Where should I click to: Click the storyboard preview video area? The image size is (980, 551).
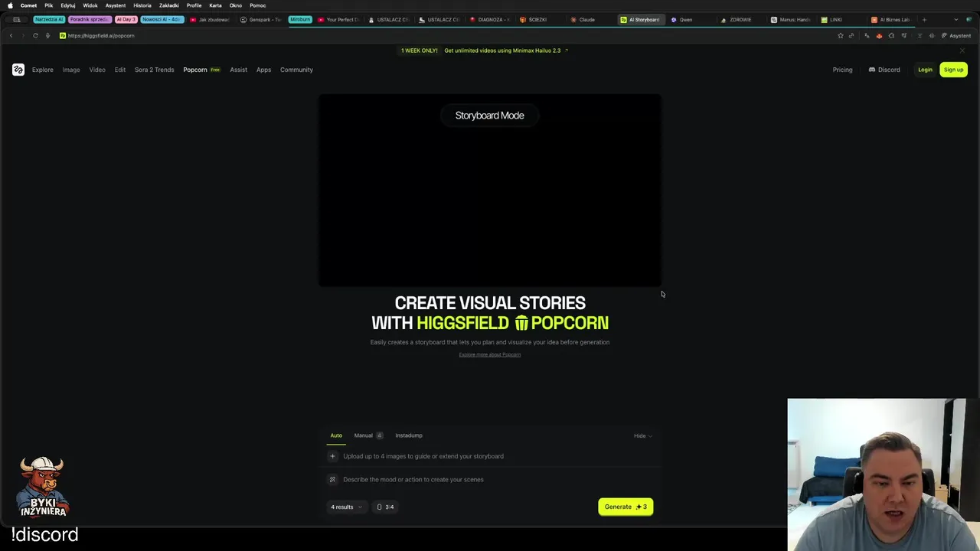tap(490, 191)
